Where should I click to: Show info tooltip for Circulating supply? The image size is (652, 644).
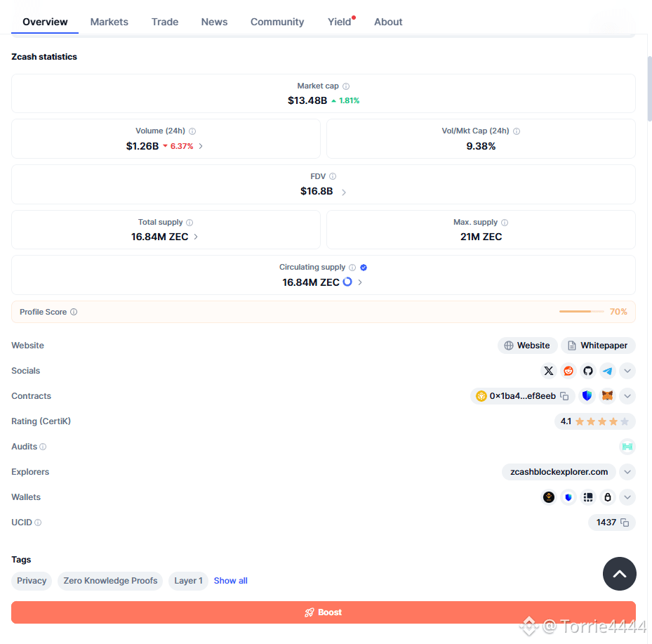[352, 268]
